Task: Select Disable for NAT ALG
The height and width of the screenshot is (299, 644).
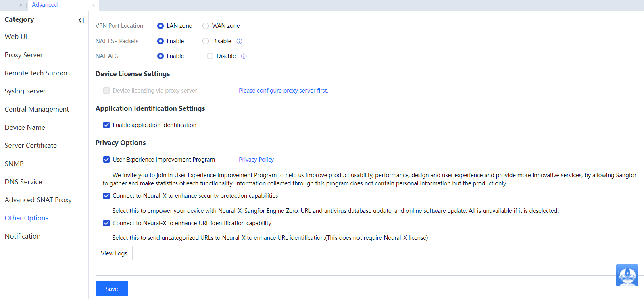Action: tap(210, 56)
